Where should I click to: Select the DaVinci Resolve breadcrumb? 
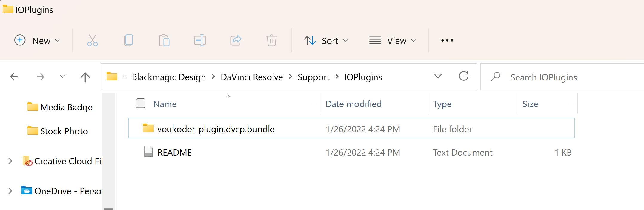point(252,77)
